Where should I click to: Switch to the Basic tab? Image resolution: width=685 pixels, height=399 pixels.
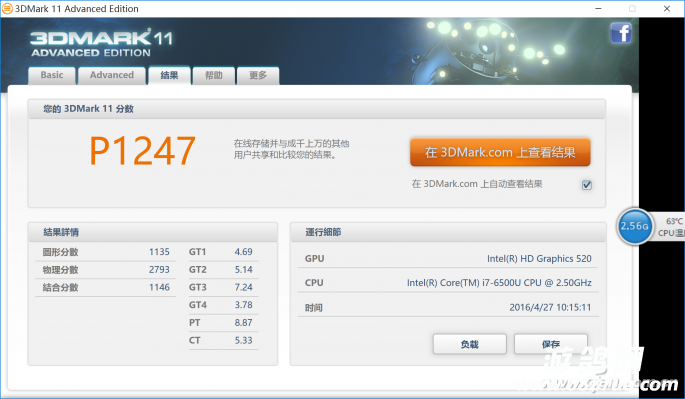click(x=52, y=75)
